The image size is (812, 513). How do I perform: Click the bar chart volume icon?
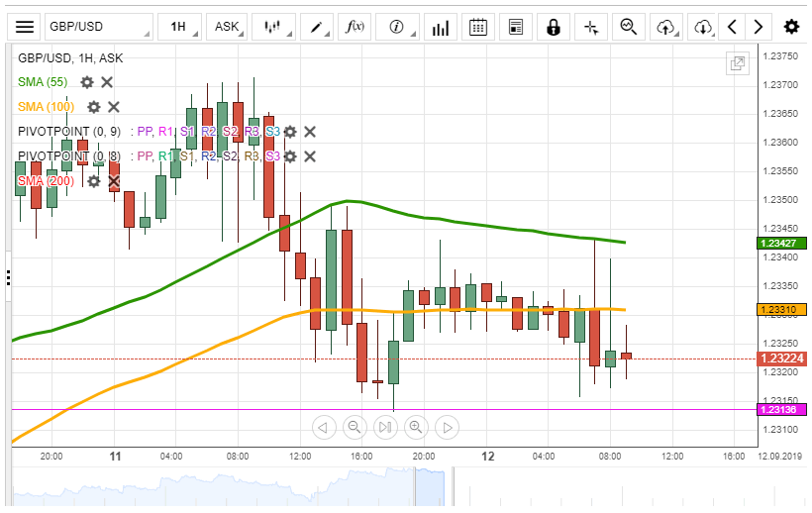click(x=441, y=27)
